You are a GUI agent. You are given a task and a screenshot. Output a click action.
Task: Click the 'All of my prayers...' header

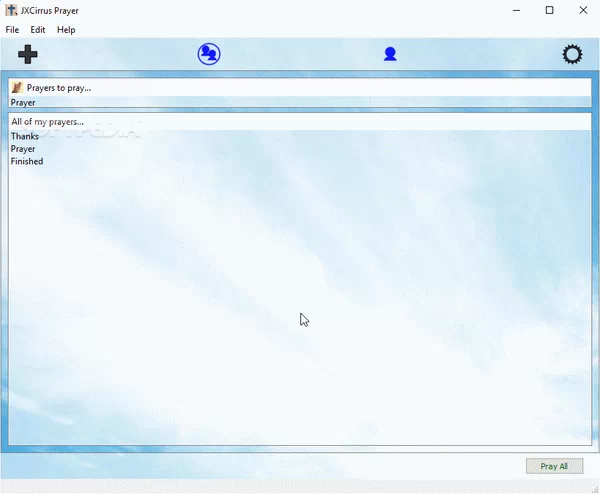pos(47,122)
